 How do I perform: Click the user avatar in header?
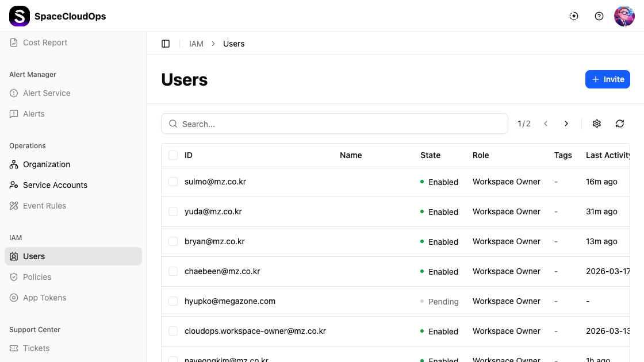coord(624,16)
